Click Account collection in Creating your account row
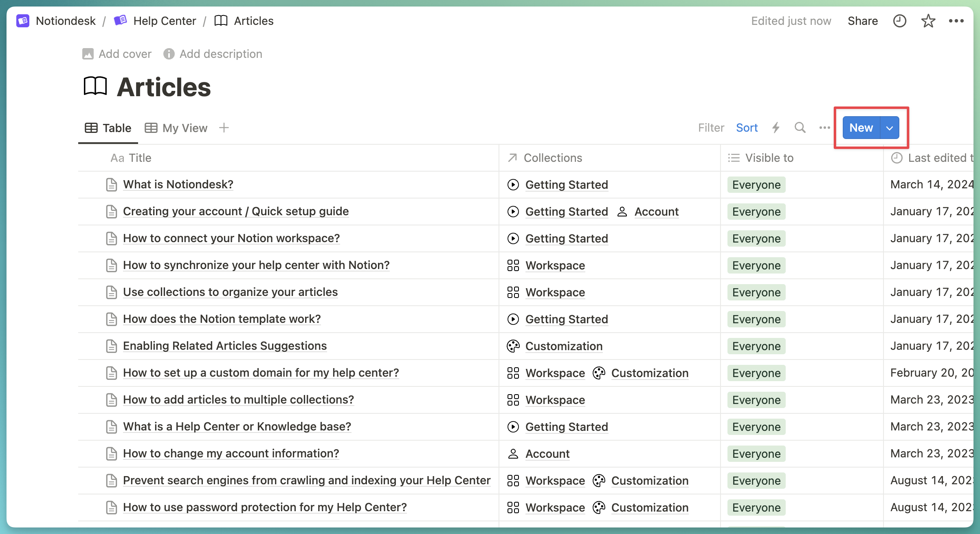This screenshot has height=534, width=980. pyautogui.click(x=657, y=212)
